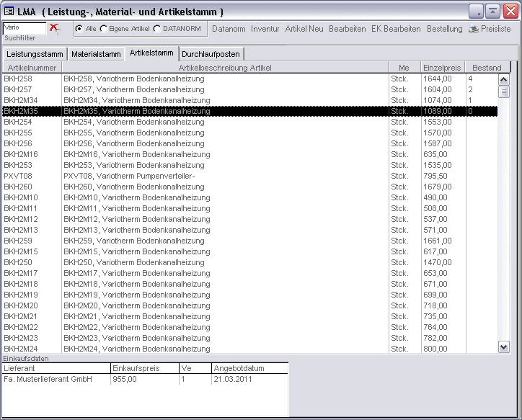Focus the Suchfilter input field
Image resolution: width=522 pixels, height=420 pixels.
click(25, 28)
